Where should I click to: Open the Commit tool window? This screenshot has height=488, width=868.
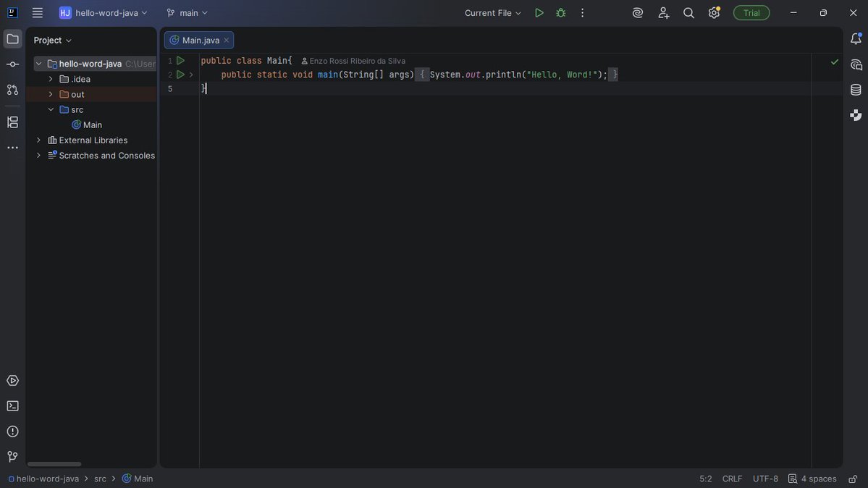12,64
